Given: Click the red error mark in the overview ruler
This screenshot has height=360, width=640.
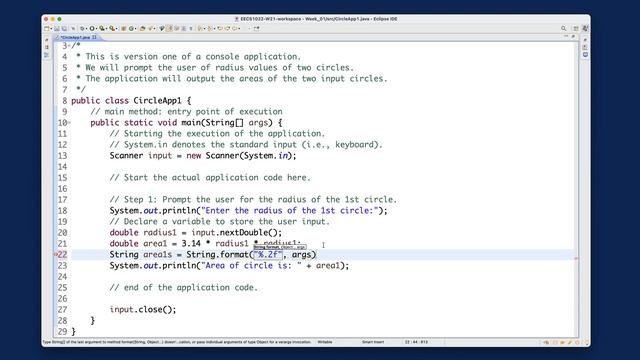Looking at the screenshot, I should tap(576, 258).
